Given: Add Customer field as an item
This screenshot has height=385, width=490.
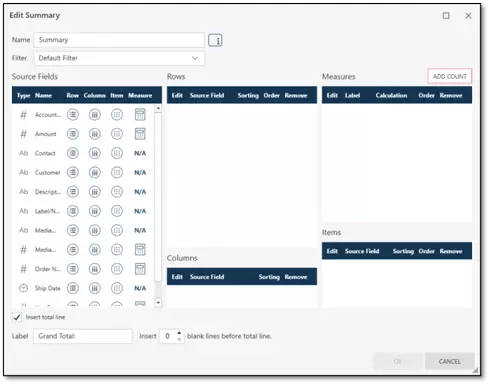Looking at the screenshot, I should click(x=117, y=172).
